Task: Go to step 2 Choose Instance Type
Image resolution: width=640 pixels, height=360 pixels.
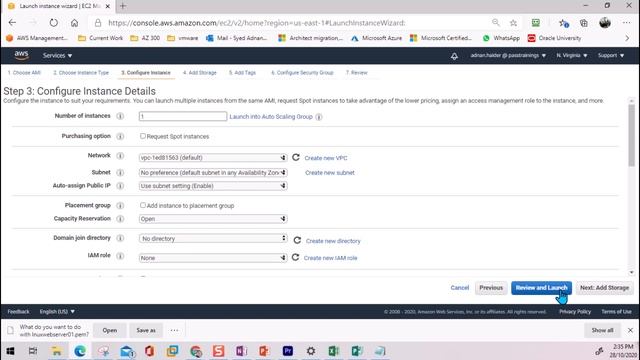Action: click(81, 73)
